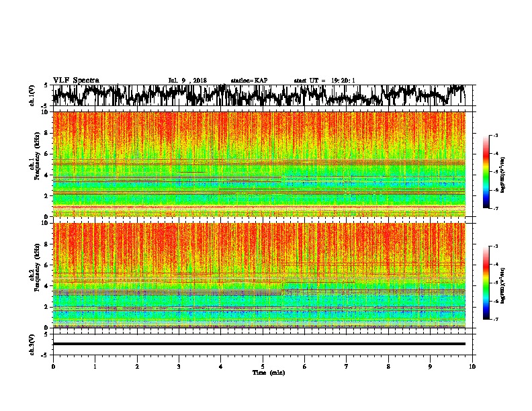
Task: Click the ch.2 "Frequency (kHz)" axis label
Action: coord(37,267)
